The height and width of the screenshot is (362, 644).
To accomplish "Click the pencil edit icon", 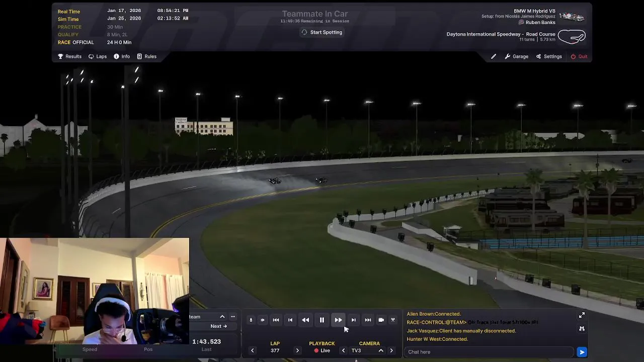I will 494,56.
